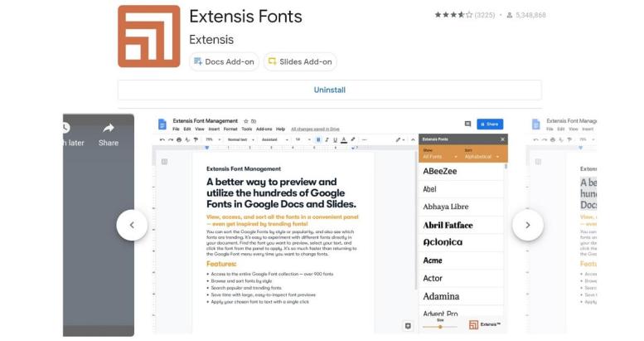Go to previous screenshot with left arrow
644x341 pixels.
click(132, 225)
